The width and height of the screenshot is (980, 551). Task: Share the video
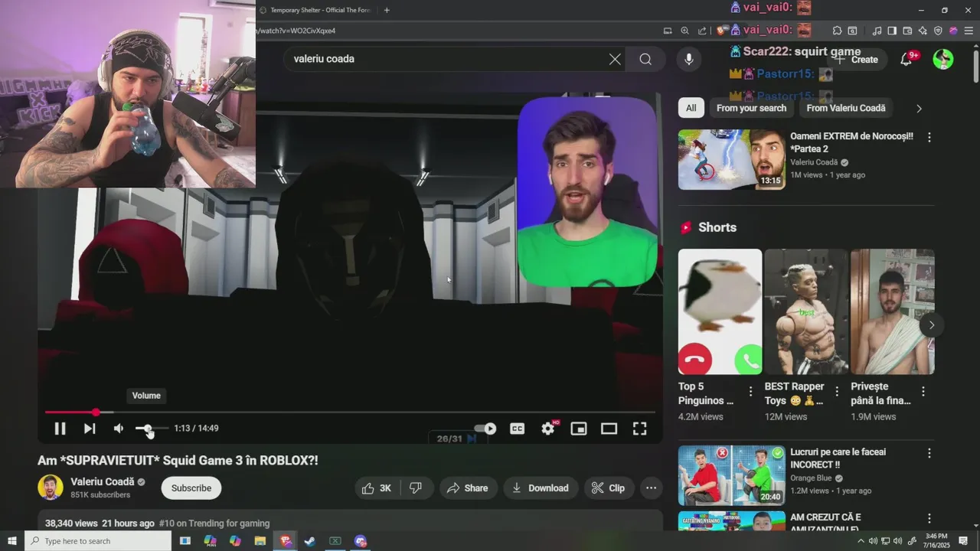pyautogui.click(x=467, y=488)
